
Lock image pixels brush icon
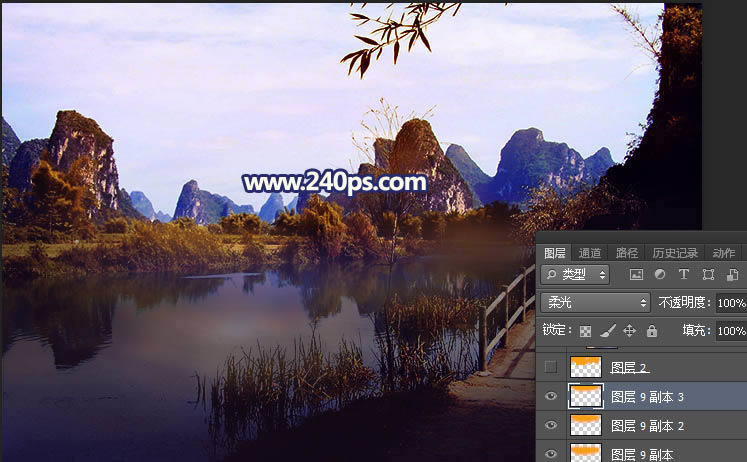coord(607,331)
